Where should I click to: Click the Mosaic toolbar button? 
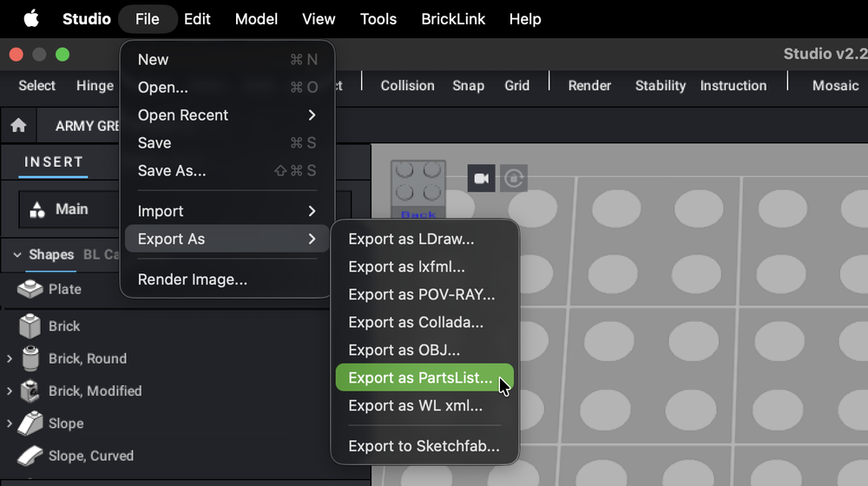[835, 86]
